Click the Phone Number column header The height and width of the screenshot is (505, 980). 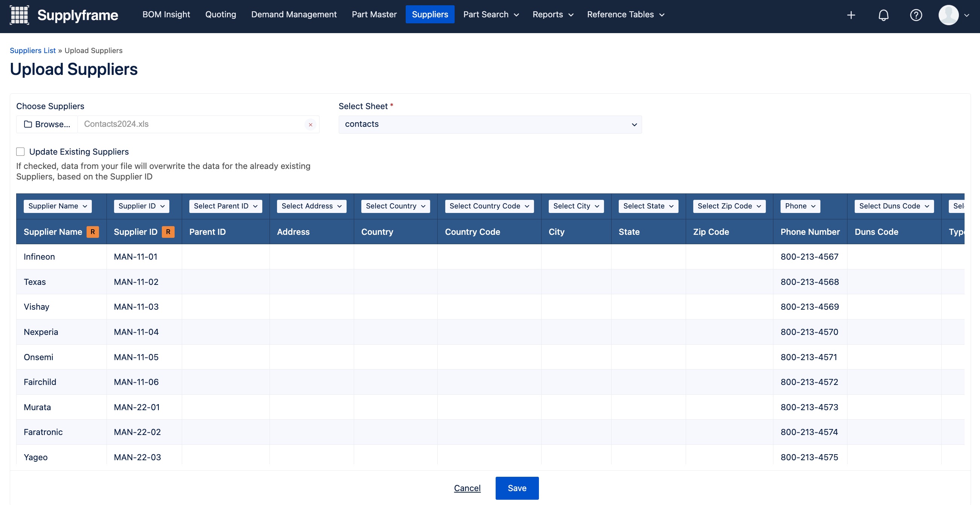pos(810,232)
